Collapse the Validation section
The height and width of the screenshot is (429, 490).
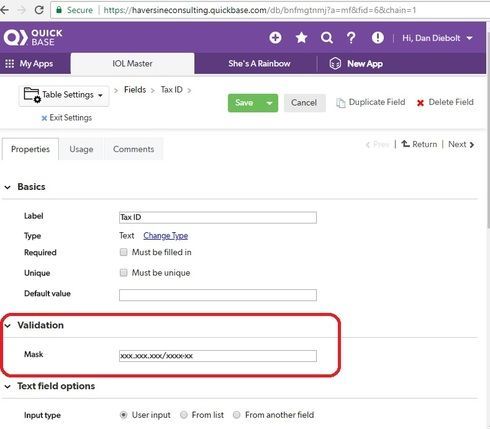point(8,325)
